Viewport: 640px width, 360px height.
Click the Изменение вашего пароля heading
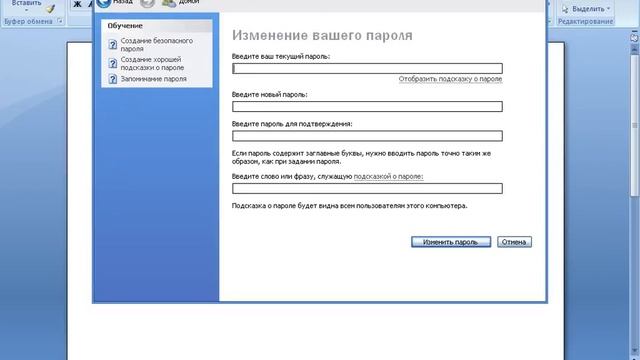pyautogui.click(x=322, y=36)
